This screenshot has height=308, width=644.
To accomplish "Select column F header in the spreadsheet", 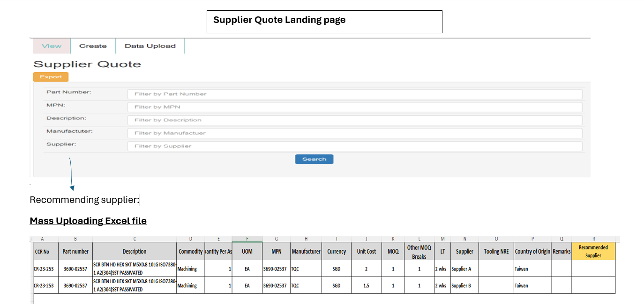I will (247, 239).
